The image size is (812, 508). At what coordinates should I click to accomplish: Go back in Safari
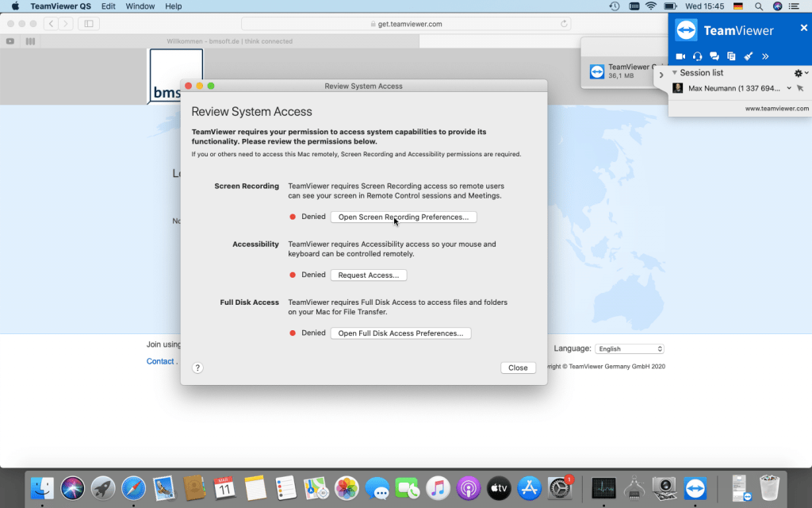pos(51,23)
